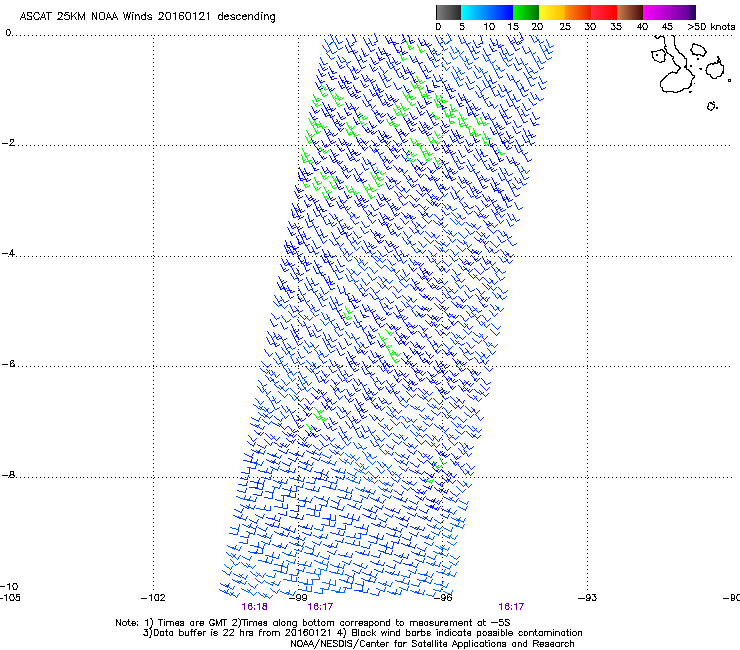
Task: Click the '-8' latitude axis label
Action: [x=8, y=474]
